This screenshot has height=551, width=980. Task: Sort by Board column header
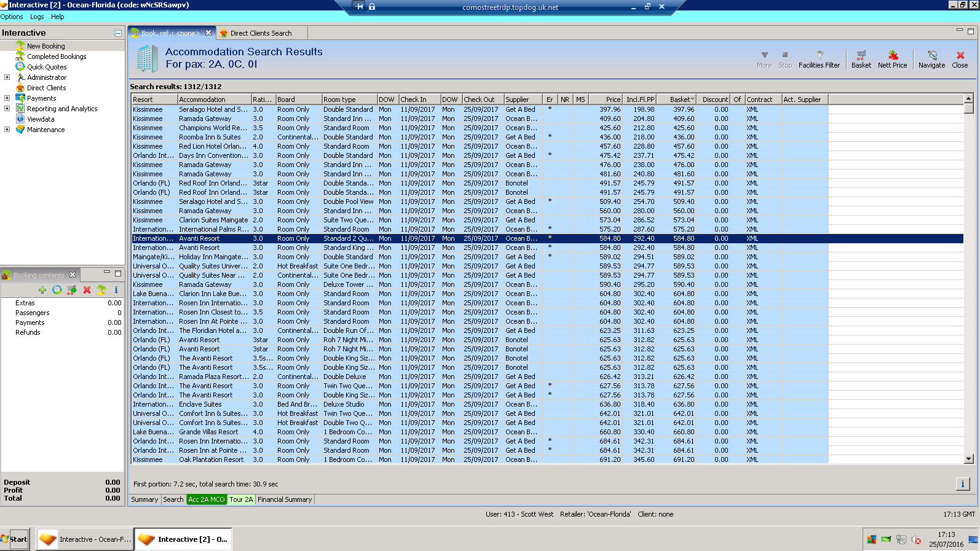[299, 100]
